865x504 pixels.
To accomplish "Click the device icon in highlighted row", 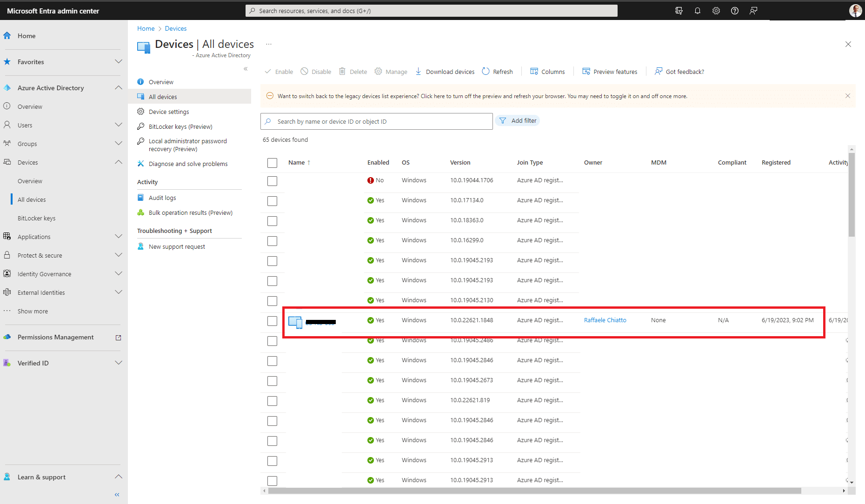I will click(295, 322).
